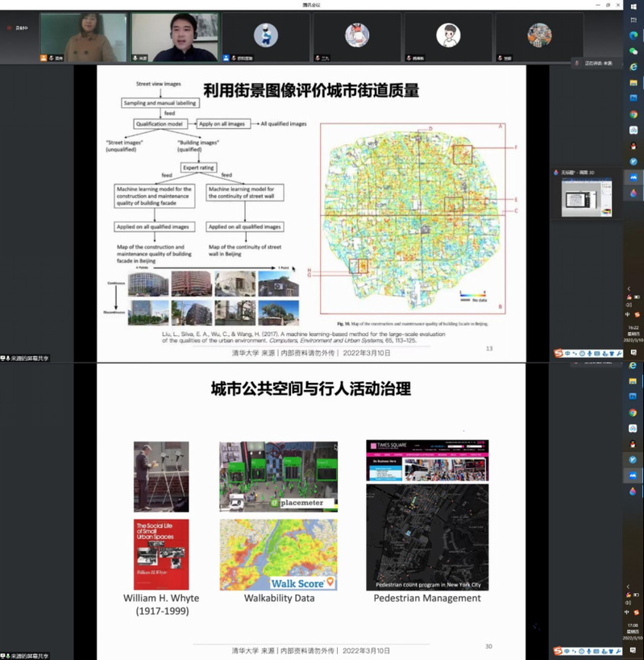Open the Edge browser in the upper taskbar

tap(634, 37)
